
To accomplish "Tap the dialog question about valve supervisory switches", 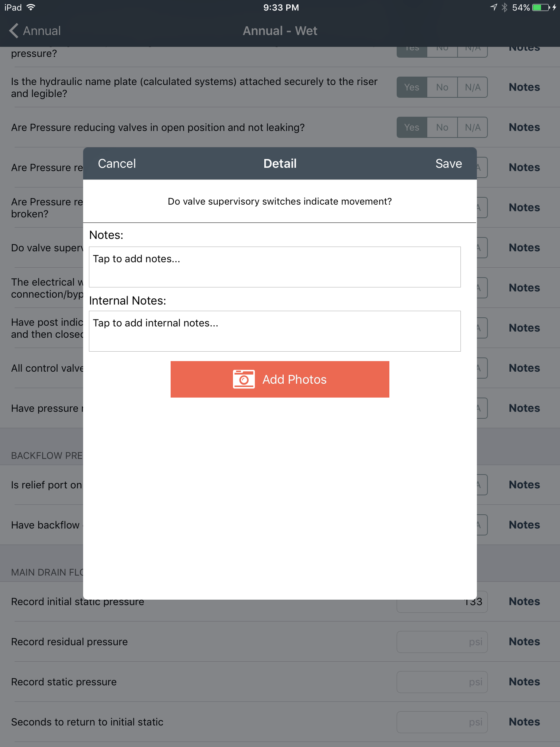I will point(280,201).
